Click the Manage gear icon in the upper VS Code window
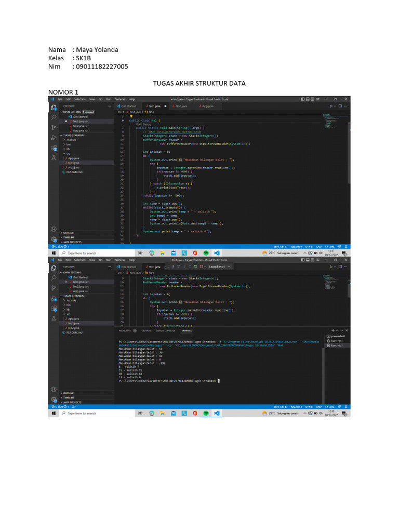 [x=54, y=239]
